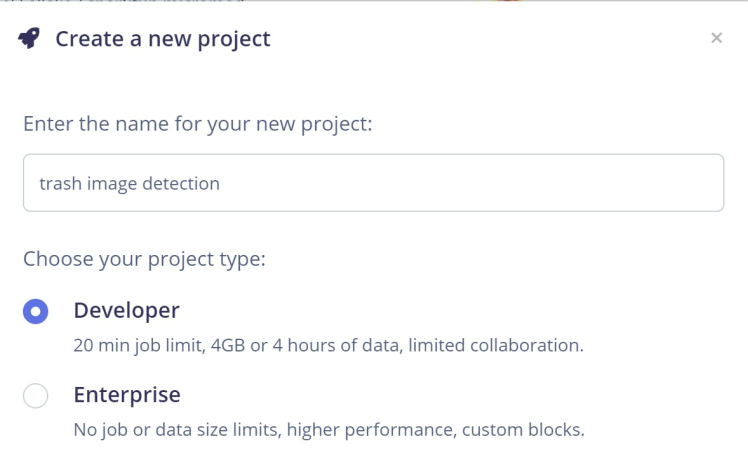Click the 'Developer' project type label

click(x=126, y=310)
